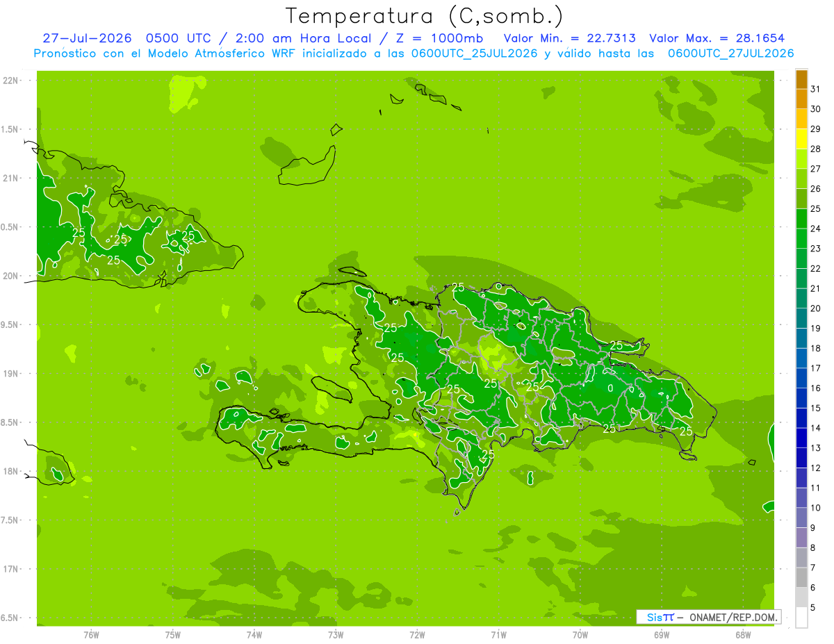Click the '71W' longitude axis label
The width and height of the screenshot is (834, 644).
tap(498, 634)
